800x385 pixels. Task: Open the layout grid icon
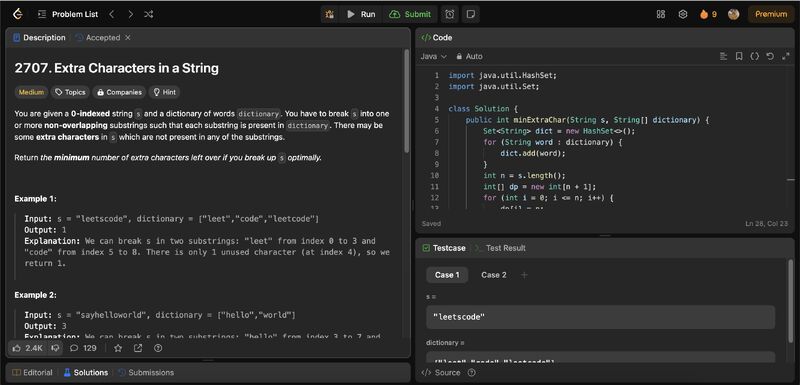pos(661,14)
